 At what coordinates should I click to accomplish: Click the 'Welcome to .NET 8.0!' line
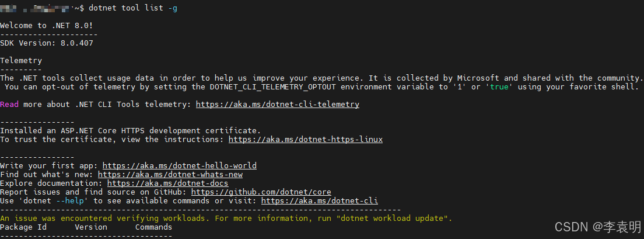coord(47,26)
